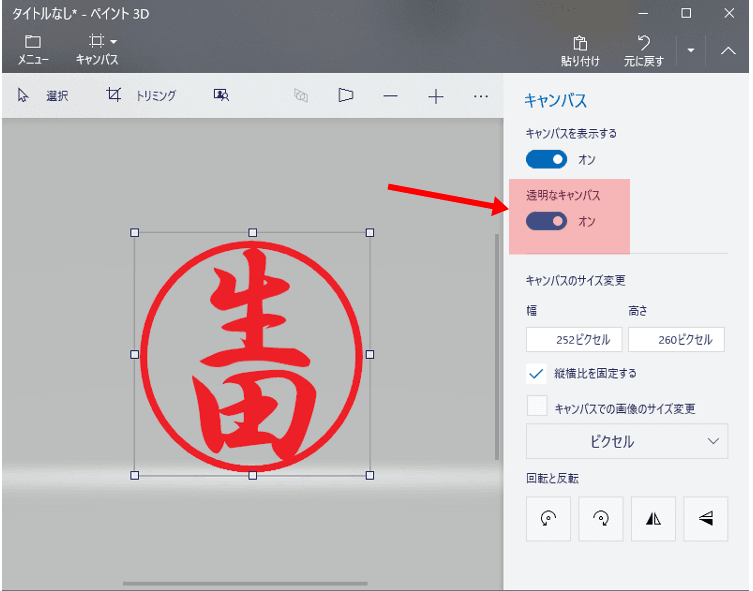753x591 pixels.
Task: Click the 3D view flag icon
Action: pos(345,96)
